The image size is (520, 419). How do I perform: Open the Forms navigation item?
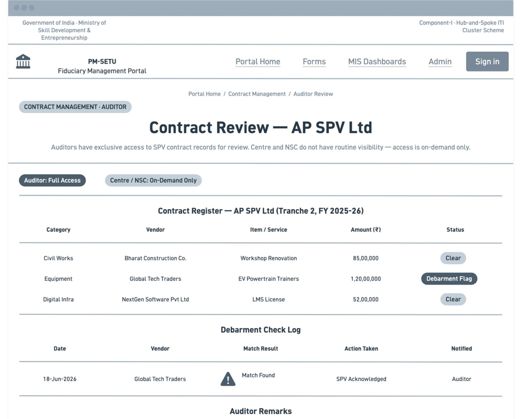(314, 62)
